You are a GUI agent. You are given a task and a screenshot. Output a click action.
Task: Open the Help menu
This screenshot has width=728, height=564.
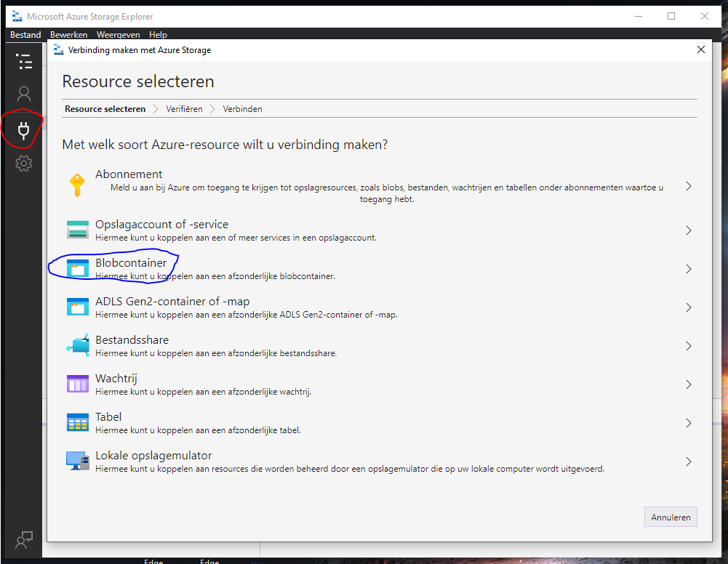coord(158,35)
